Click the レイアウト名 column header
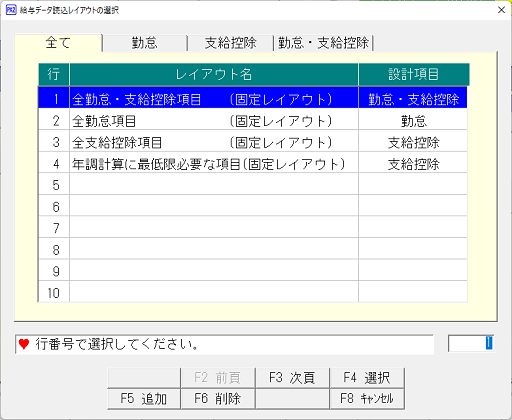The height and width of the screenshot is (420, 512). [x=214, y=74]
